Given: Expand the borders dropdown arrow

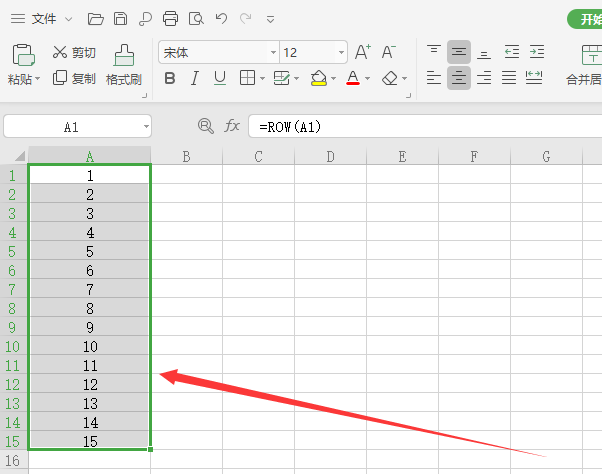Looking at the screenshot, I should click(x=262, y=79).
